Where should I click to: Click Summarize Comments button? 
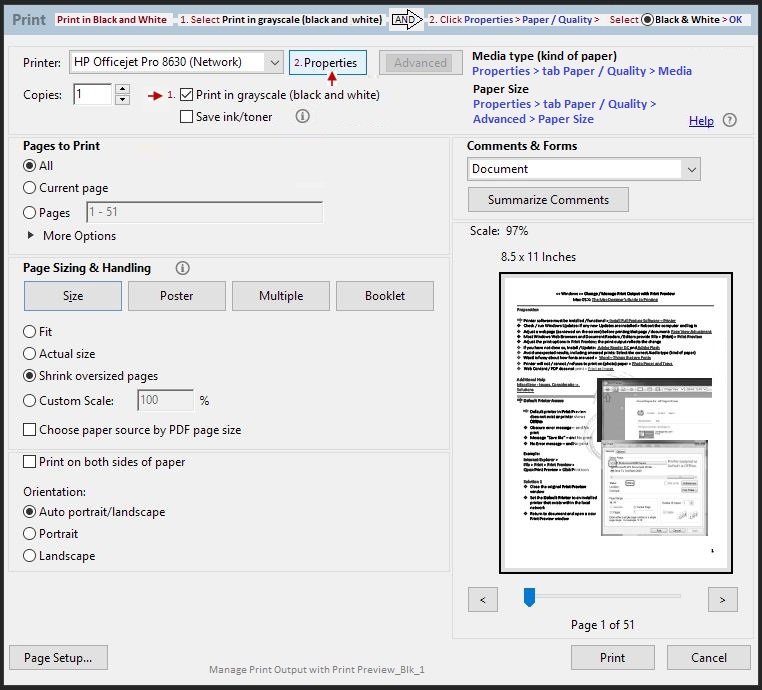548,200
